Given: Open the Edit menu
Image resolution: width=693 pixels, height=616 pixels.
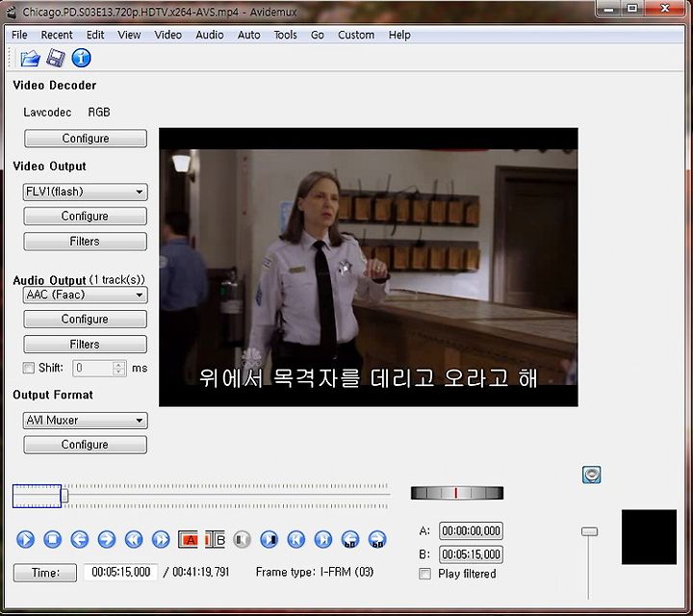Looking at the screenshot, I should pos(95,35).
